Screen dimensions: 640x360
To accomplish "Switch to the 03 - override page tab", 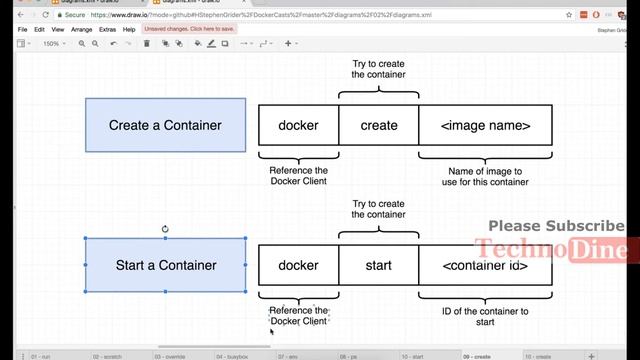I will [x=170, y=357].
